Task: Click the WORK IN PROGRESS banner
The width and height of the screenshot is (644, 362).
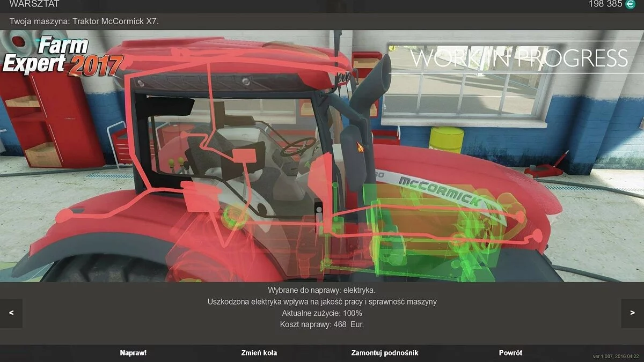Action: tap(519, 58)
